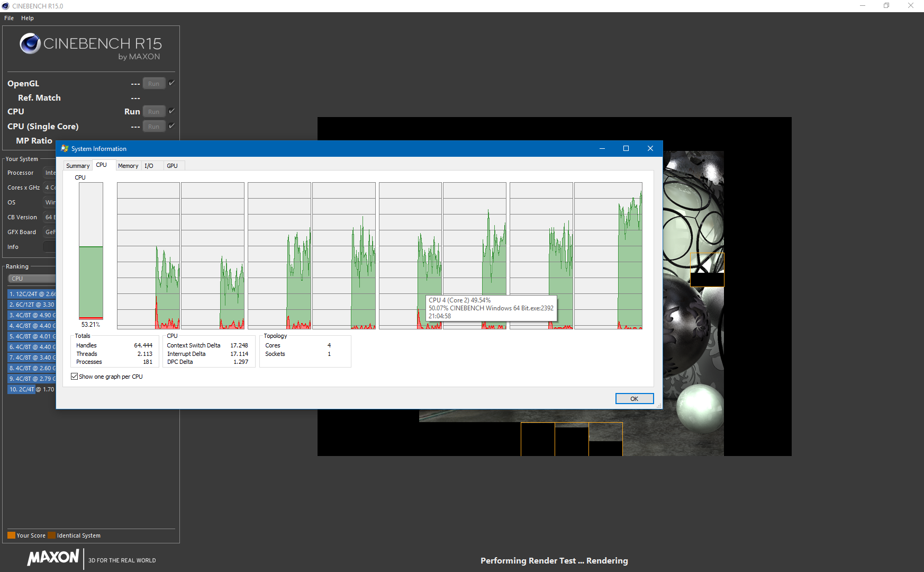Close the System Information window
This screenshot has height=572, width=924.
click(650, 149)
